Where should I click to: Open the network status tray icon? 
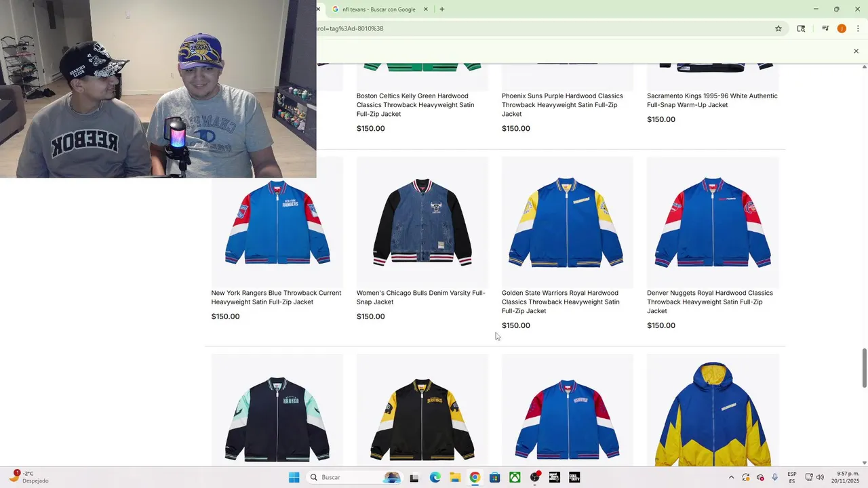(x=809, y=477)
